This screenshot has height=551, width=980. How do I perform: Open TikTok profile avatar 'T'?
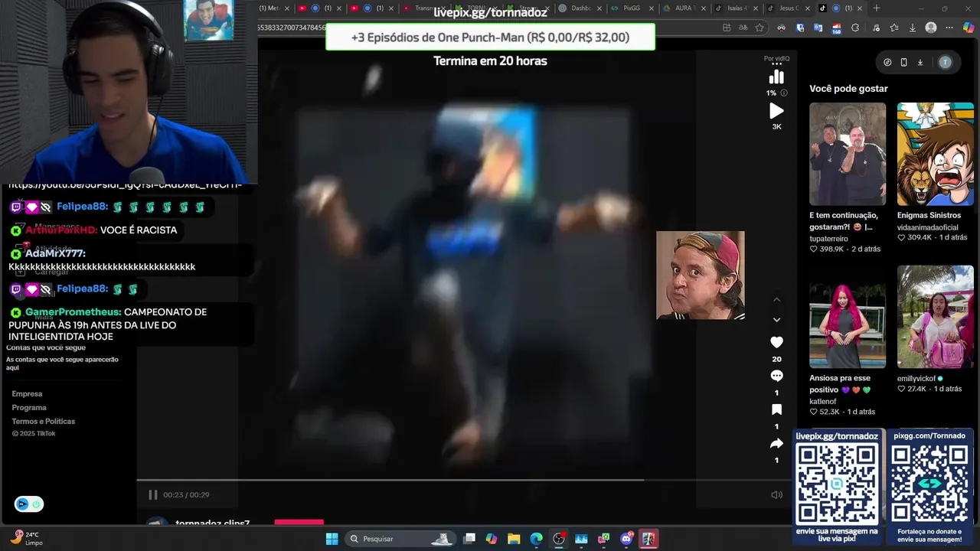[x=946, y=63]
